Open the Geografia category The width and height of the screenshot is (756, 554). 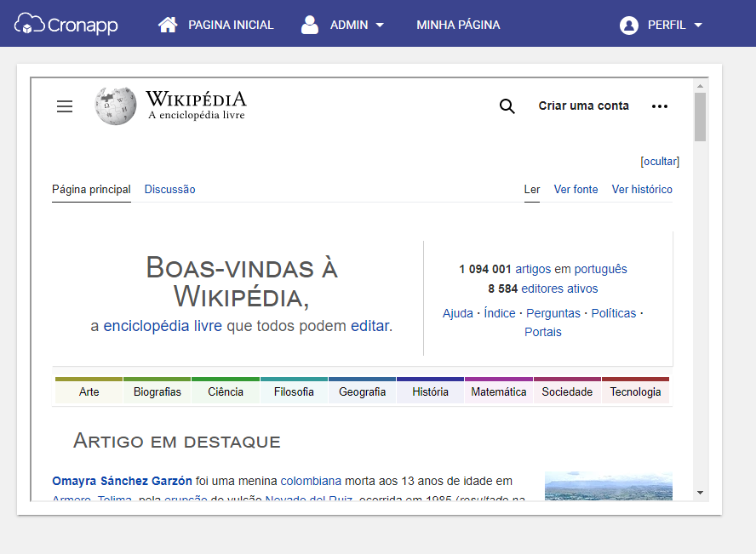tap(362, 391)
